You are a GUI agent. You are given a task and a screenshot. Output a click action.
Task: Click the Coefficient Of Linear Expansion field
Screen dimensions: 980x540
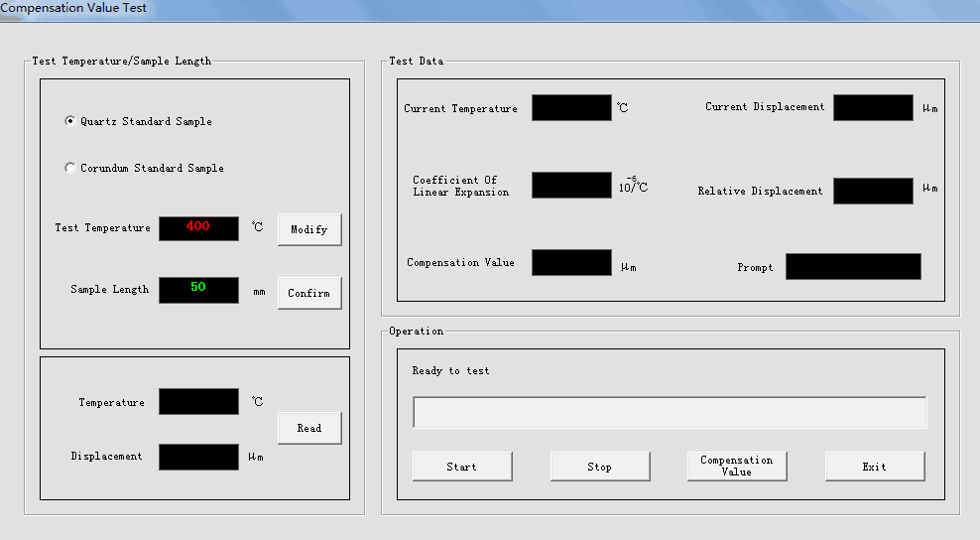(571, 185)
